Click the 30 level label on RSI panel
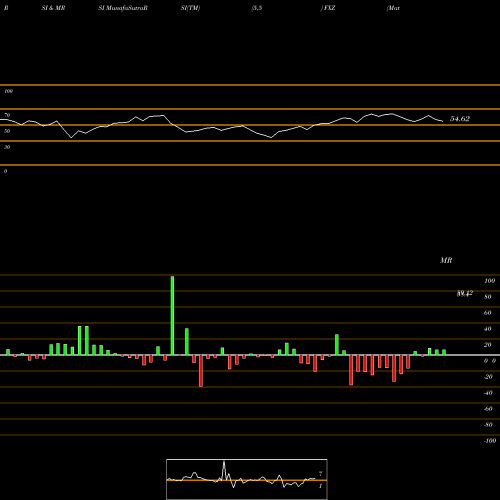This screenshot has width=500, height=500. pos(7,147)
